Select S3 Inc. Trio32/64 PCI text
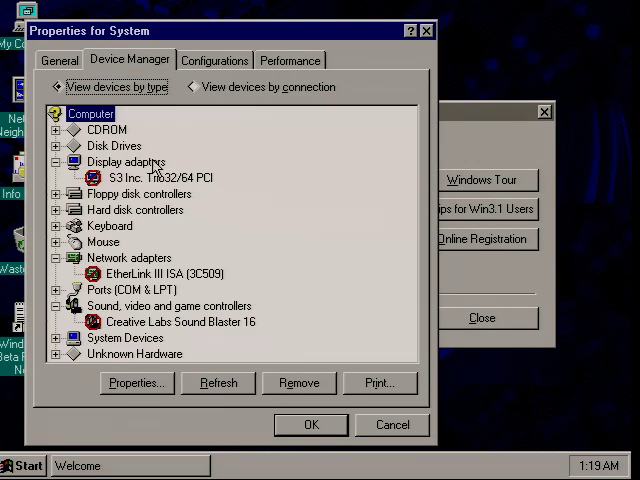Screen dimensions: 640x480 pyautogui.click(x=161, y=178)
